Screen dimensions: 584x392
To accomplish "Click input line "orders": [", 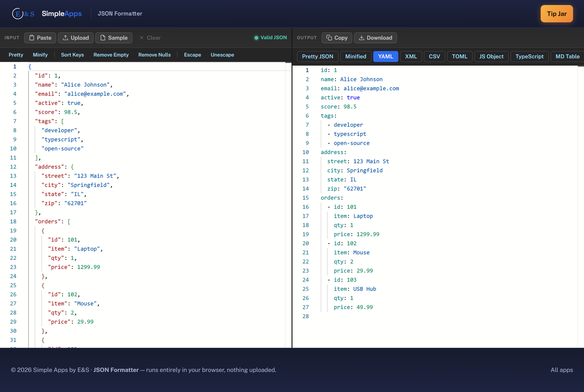I will pos(53,221).
